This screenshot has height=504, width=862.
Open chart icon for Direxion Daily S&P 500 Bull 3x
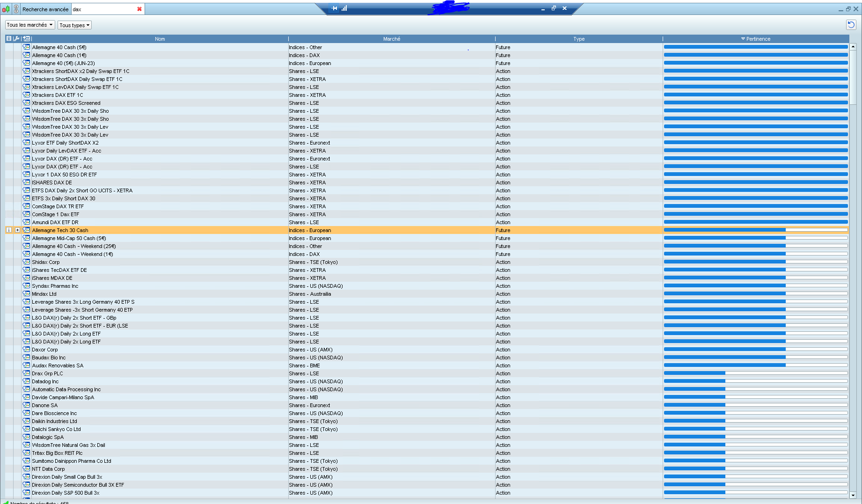pyautogui.click(x=26, y=493)
